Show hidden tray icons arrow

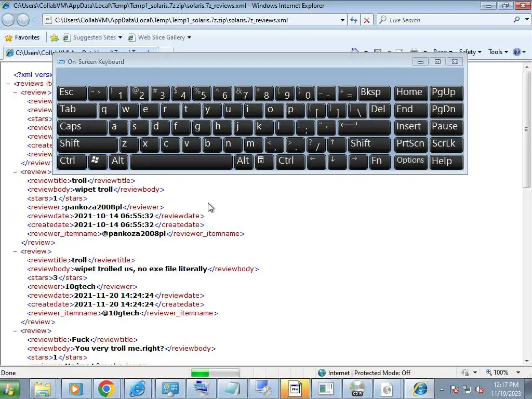pyautogui.click(x=442, y=390)
